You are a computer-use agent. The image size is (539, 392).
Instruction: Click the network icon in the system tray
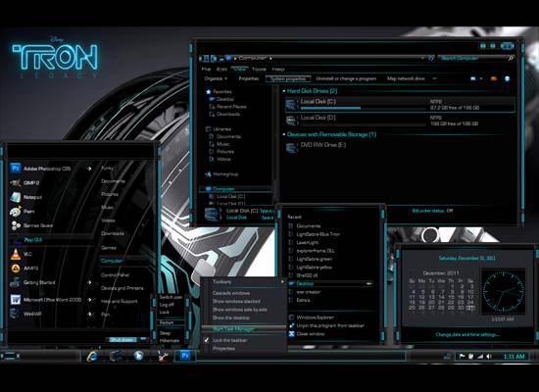click(x=480, y=357)
